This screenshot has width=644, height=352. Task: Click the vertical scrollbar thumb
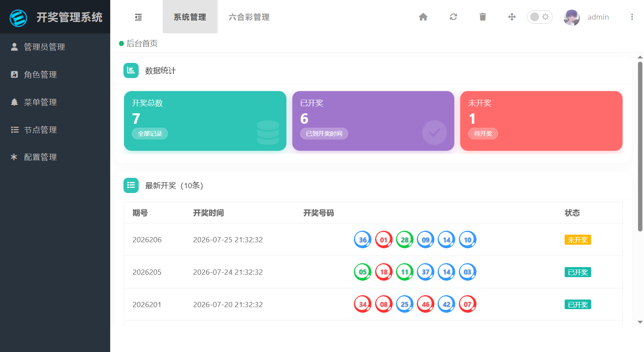point(640,146)
